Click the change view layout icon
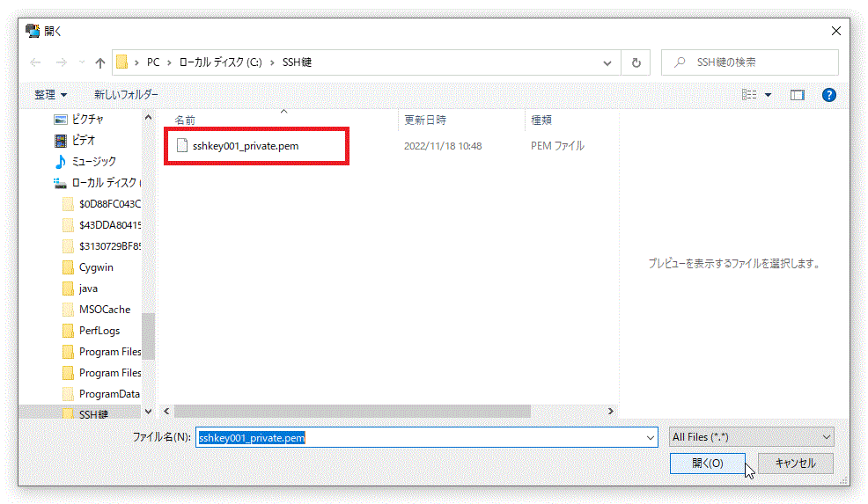868x504 pixels. 749,95
